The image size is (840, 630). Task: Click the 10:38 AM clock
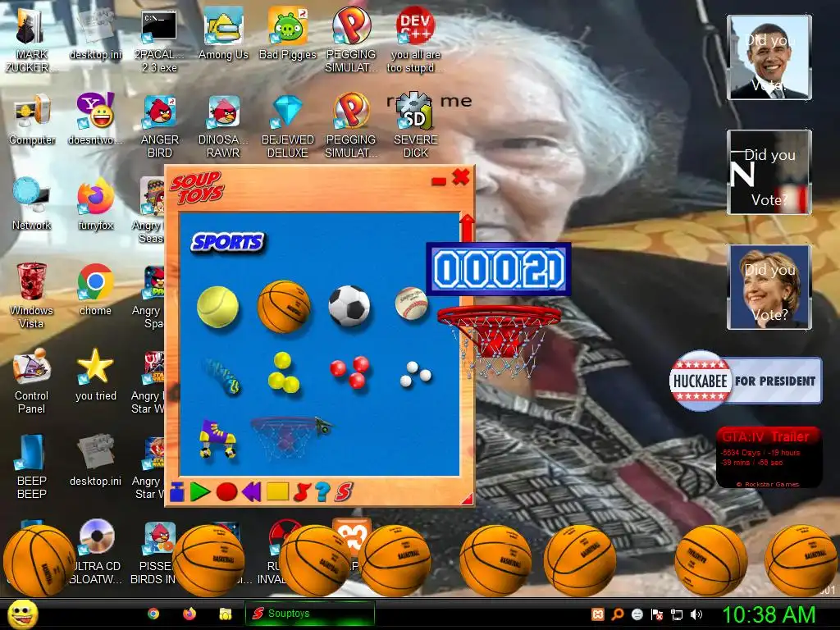[x=769, y=614]
